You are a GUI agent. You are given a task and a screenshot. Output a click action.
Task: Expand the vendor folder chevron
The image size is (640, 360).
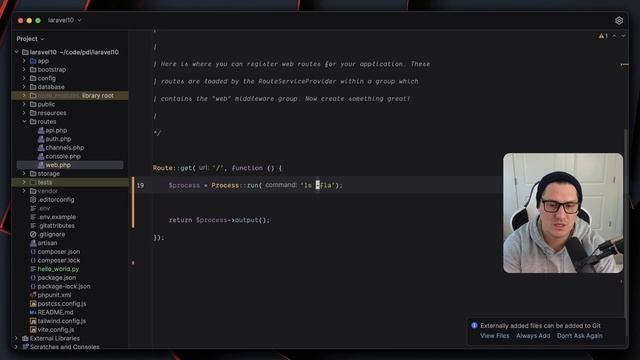coord(24,191)
